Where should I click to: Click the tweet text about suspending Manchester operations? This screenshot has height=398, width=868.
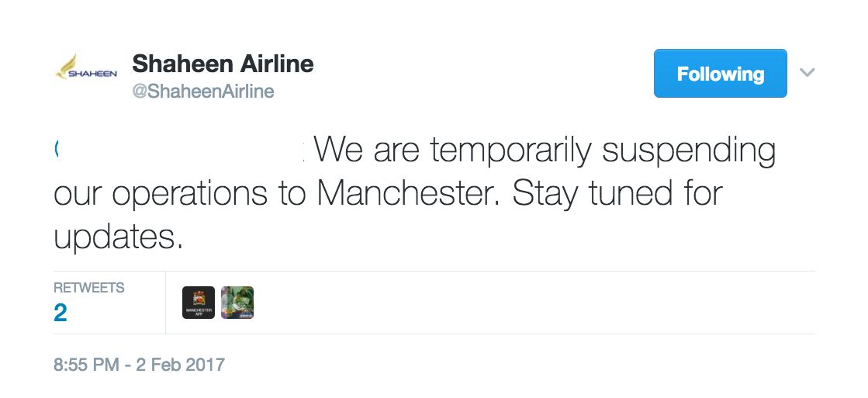tap(415, 193)
